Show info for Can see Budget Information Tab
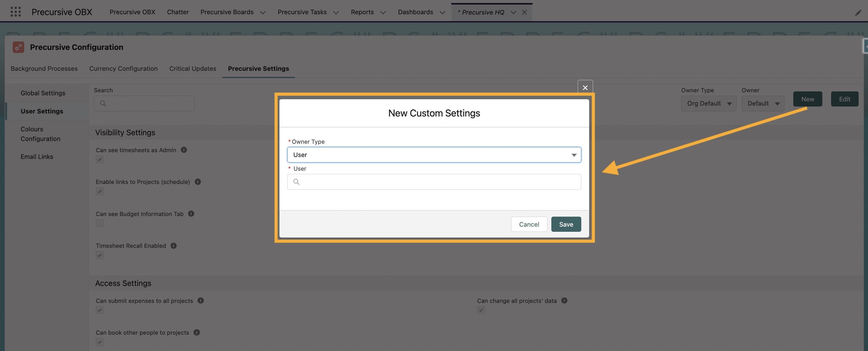Screen dimensions: 868x351 pos(191,213)
